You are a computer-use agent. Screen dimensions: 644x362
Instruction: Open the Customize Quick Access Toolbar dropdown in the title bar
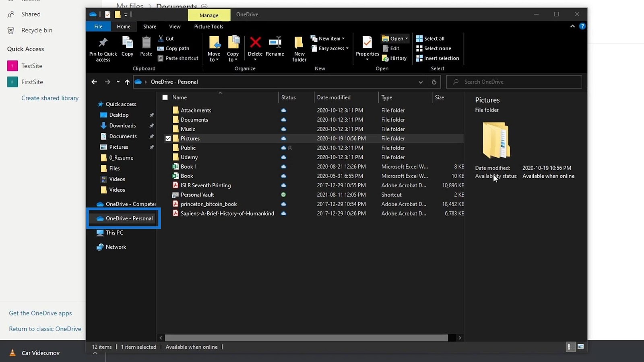coord(126,14)
